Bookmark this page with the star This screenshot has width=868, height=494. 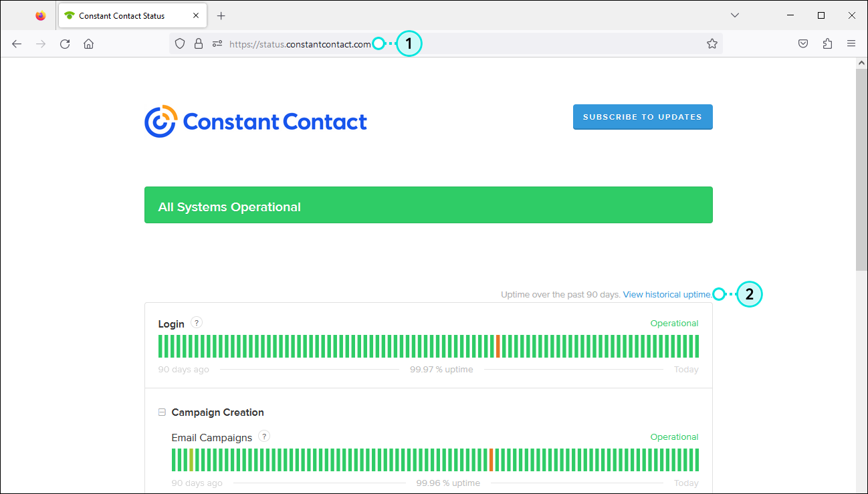712,43
